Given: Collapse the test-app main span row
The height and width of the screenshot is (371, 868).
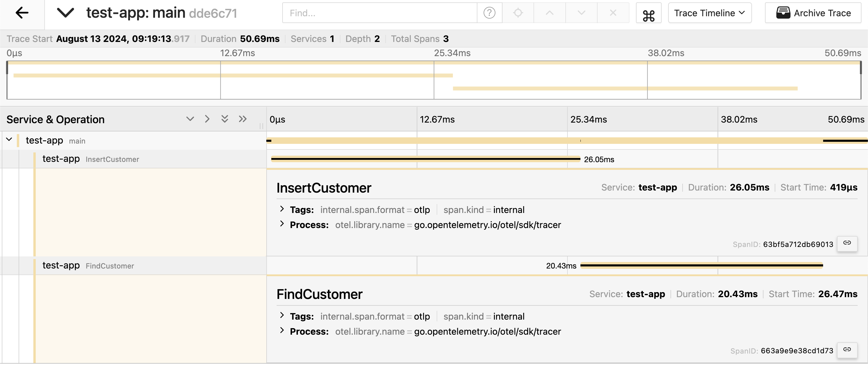Looking at the screenshot, I should (9, 140).
